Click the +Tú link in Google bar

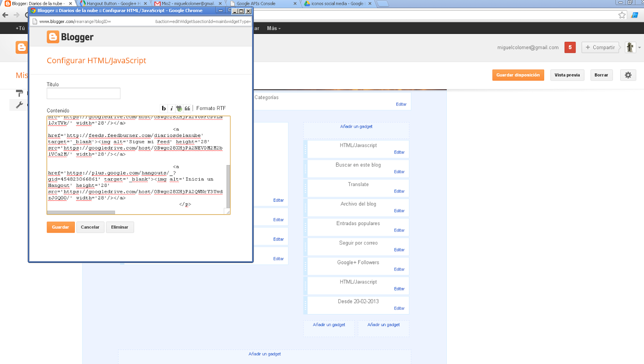coord(20,28)
